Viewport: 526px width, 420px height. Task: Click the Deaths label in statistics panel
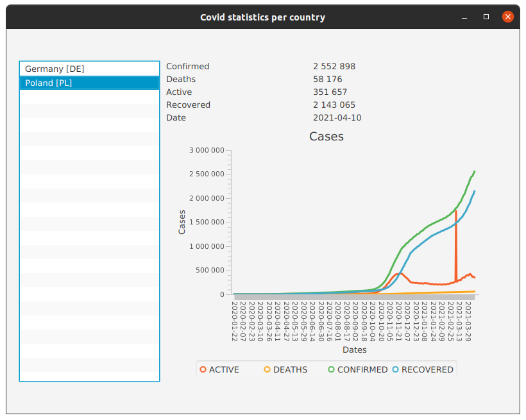(x=180, y=79)
